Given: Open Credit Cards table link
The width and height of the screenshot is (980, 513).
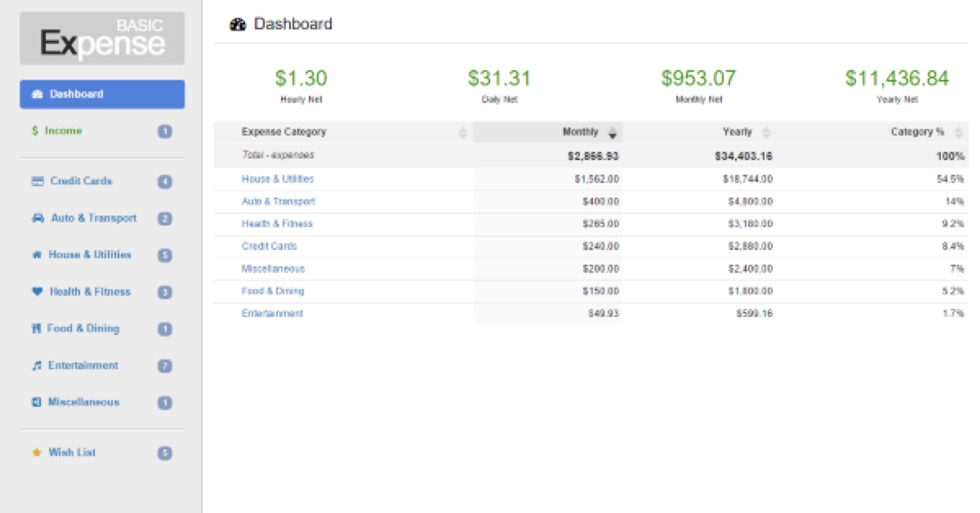Looking at the screenshot, I should point(269,246).
